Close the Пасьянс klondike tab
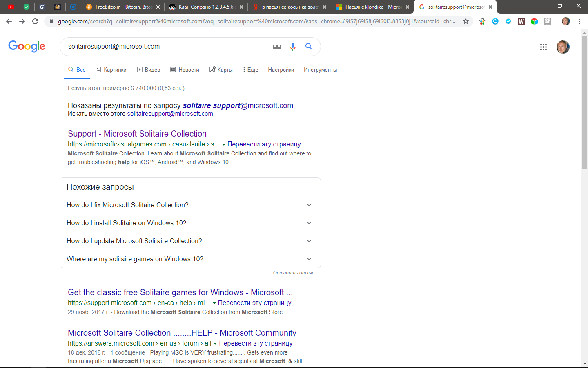Viewport: 588px width, 368px height. pyautogui.click(x=408, y=7)
